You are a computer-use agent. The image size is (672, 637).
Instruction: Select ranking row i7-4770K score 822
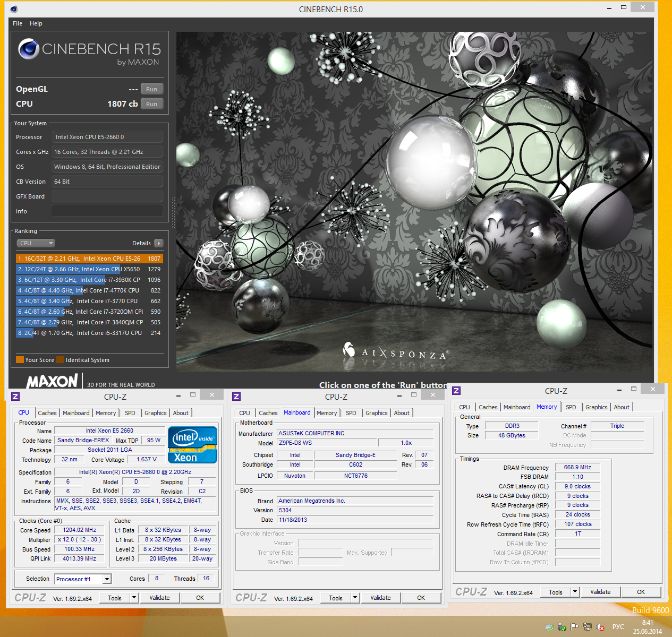(x=89, y=290)
